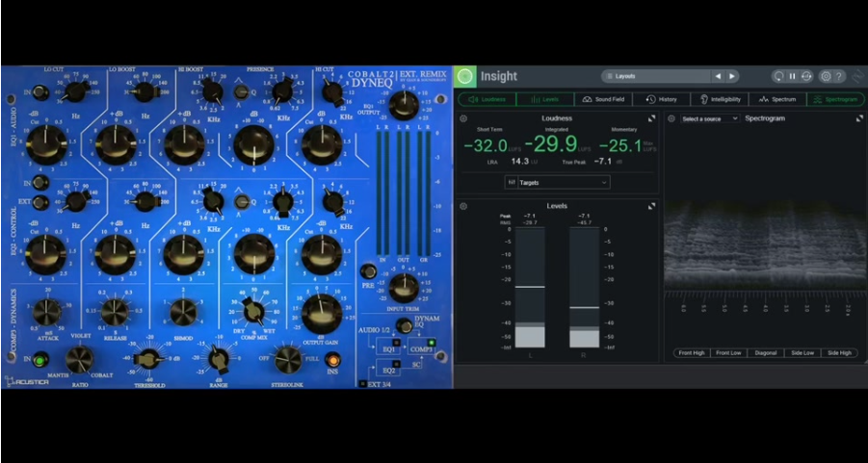This screenshot has height=463, width=868.
Task: Select Diagonal spectrogram view
Action: (766, 353)
